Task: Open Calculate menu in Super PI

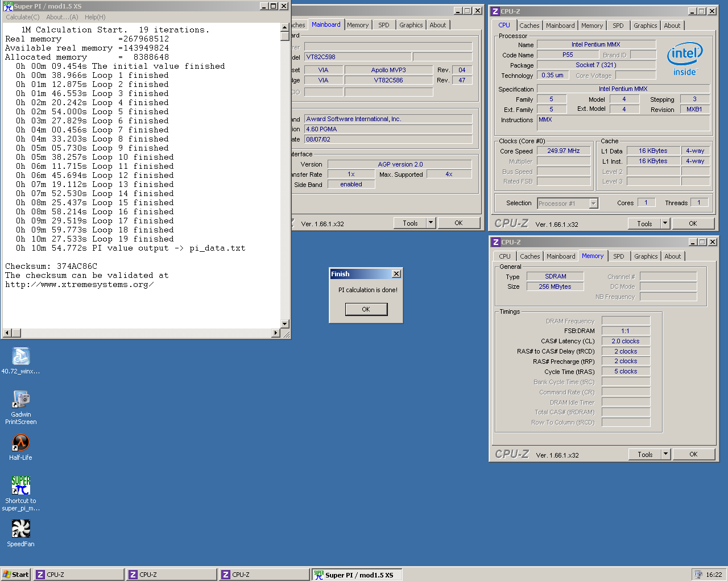Action: click(23, 17)
